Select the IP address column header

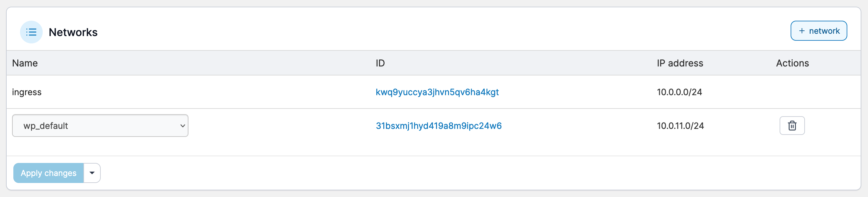[680, 63]
